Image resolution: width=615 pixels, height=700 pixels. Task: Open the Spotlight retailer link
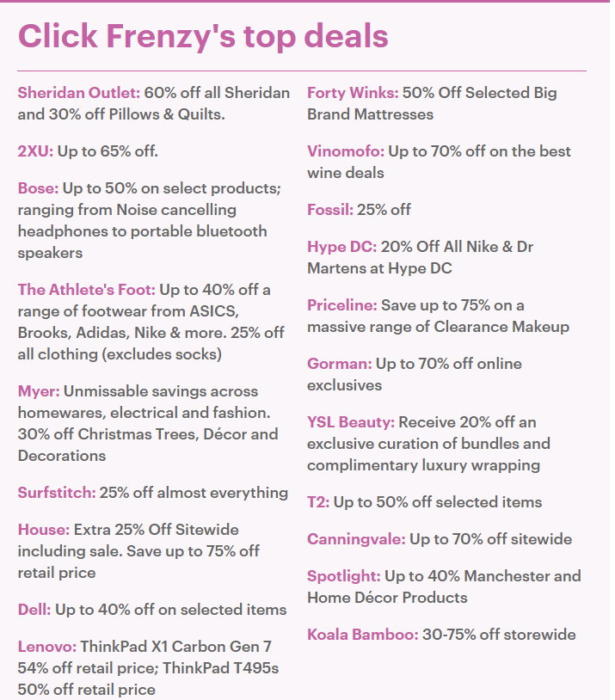344,576
